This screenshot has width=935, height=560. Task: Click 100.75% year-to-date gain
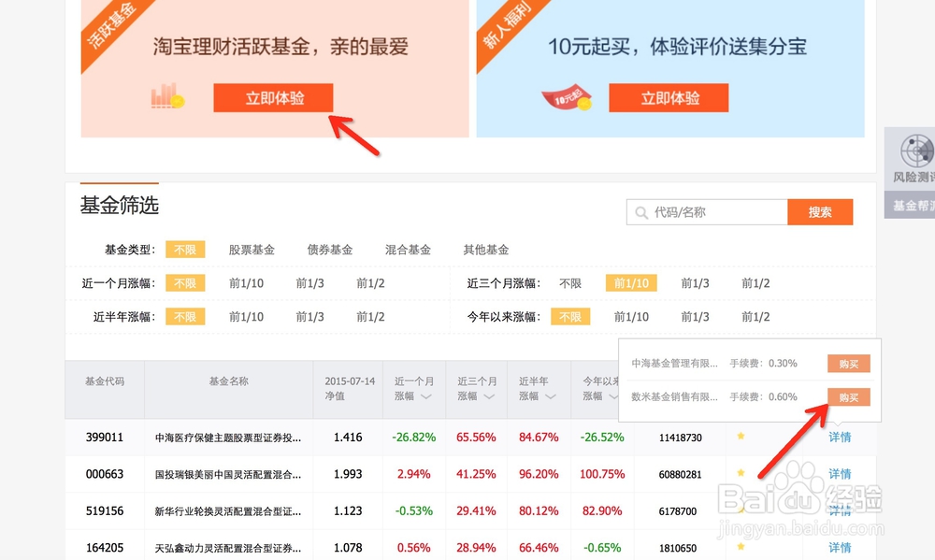pos(602,474)
